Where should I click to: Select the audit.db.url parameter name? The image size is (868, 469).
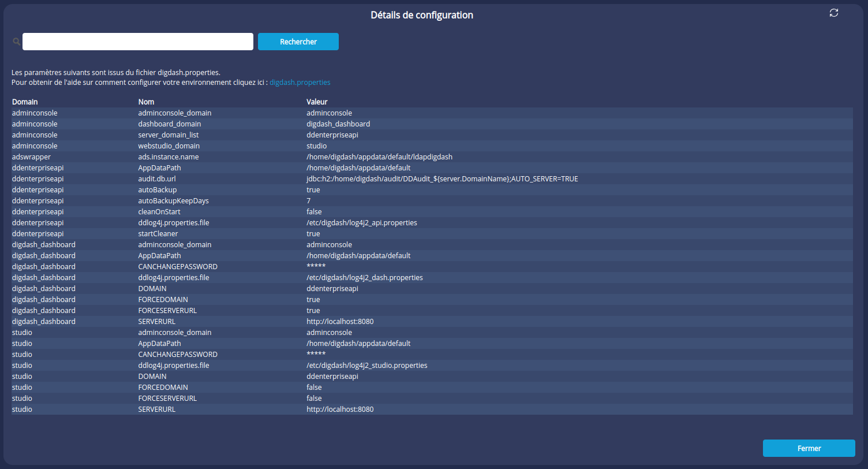point(157,179)
